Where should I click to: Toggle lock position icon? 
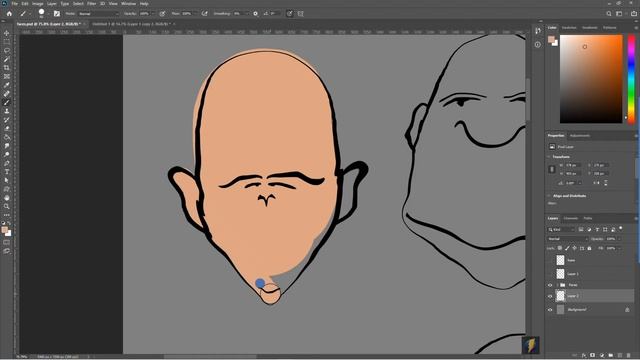pyautogui.click(x=575, y=248)
